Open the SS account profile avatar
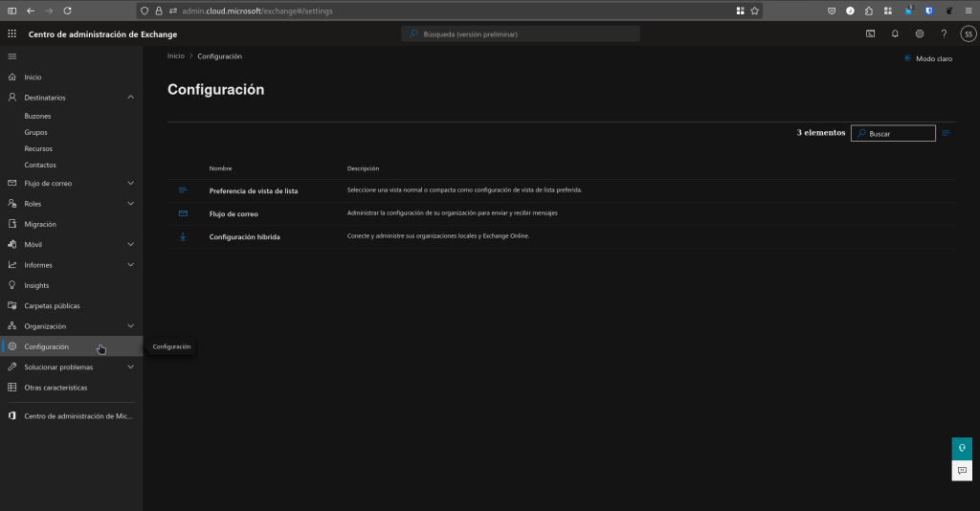 click(968, 33)
